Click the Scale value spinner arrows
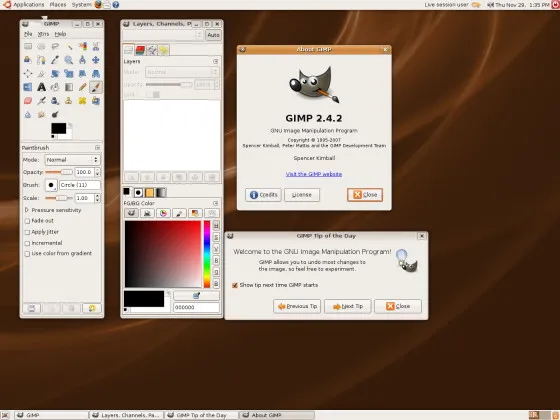Viewport: 560px width, 420px height. (x=98, y=198)
